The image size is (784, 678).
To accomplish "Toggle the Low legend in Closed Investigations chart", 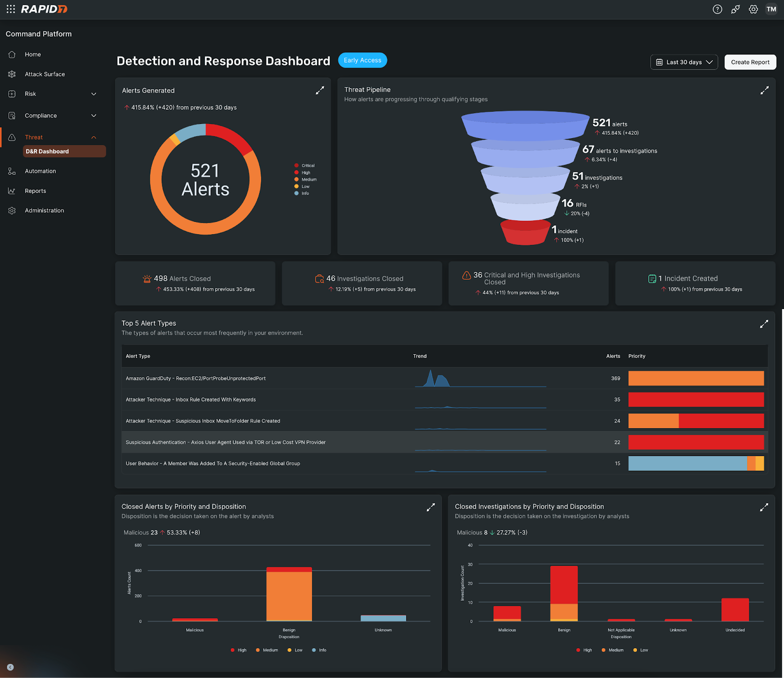I will click(640, 650).
